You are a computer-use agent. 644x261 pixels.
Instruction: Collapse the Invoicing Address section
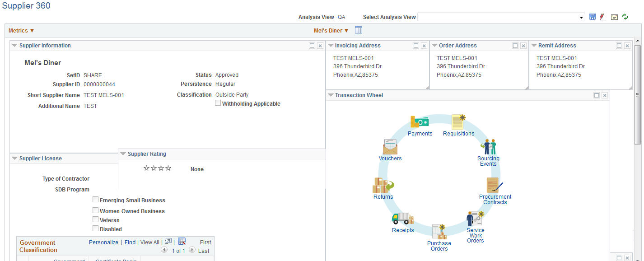pos(331,46)
